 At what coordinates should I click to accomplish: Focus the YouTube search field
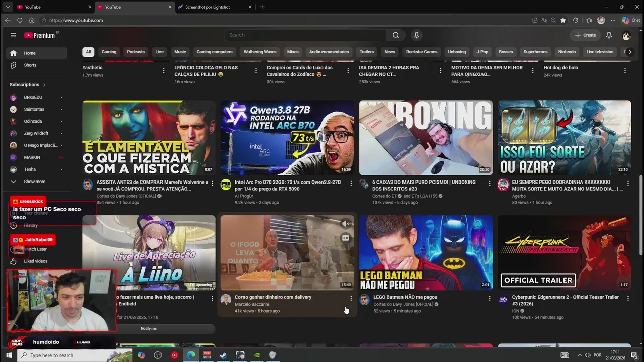click(x=305, y=35)
